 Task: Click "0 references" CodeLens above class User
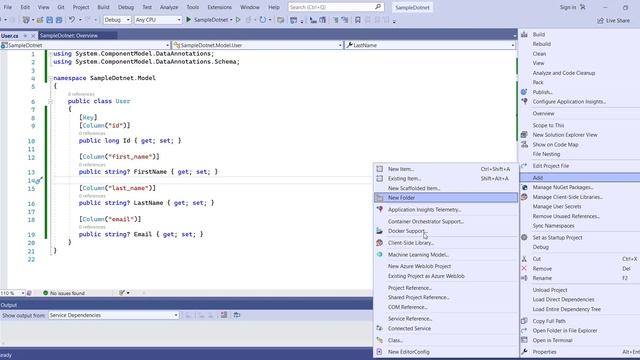point(81,94)
